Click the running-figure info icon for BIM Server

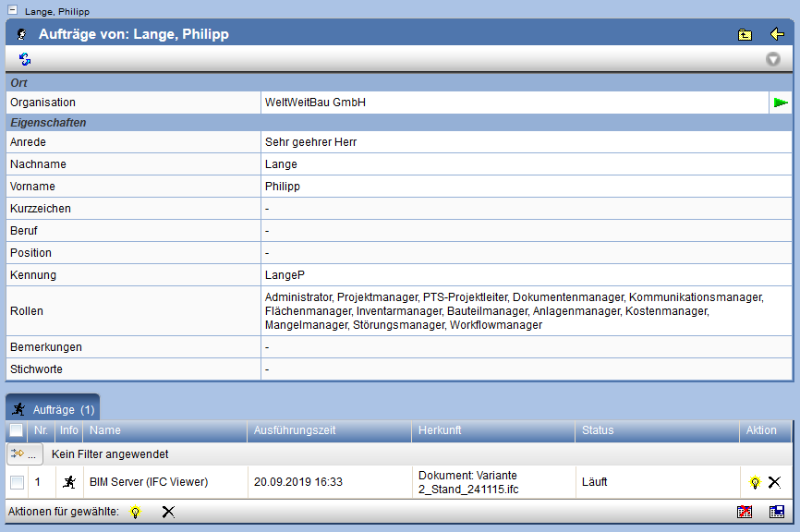pyautogui.click(x=68, y=482)
